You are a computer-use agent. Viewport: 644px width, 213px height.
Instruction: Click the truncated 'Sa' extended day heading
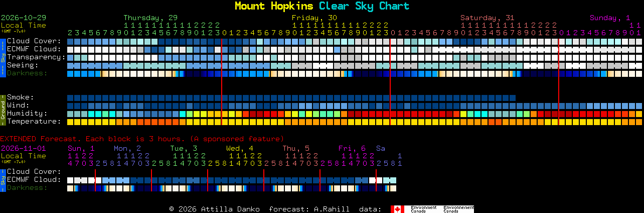(381, 148)
